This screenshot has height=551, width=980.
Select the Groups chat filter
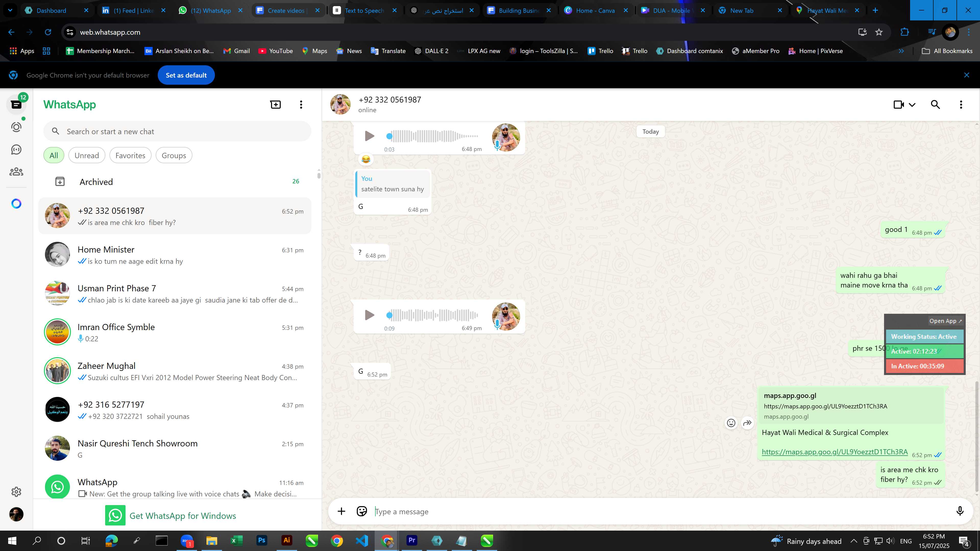[x=174, y=155]
